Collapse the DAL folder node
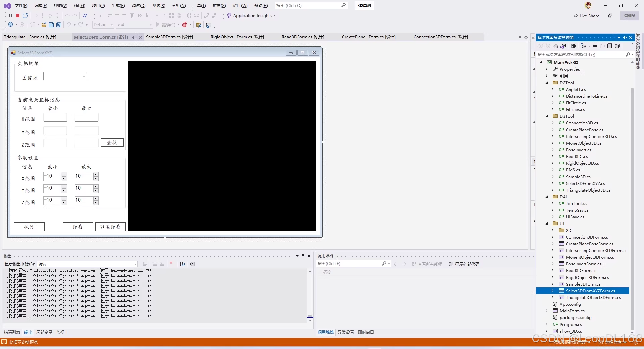Screen dimensions: 644x349 tap(547, 197)
